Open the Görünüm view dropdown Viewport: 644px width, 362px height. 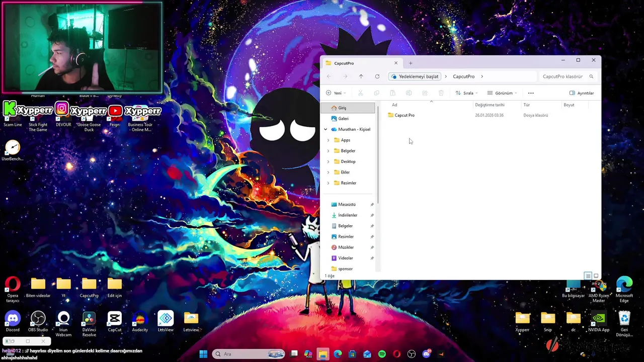(x=502, y=93)
